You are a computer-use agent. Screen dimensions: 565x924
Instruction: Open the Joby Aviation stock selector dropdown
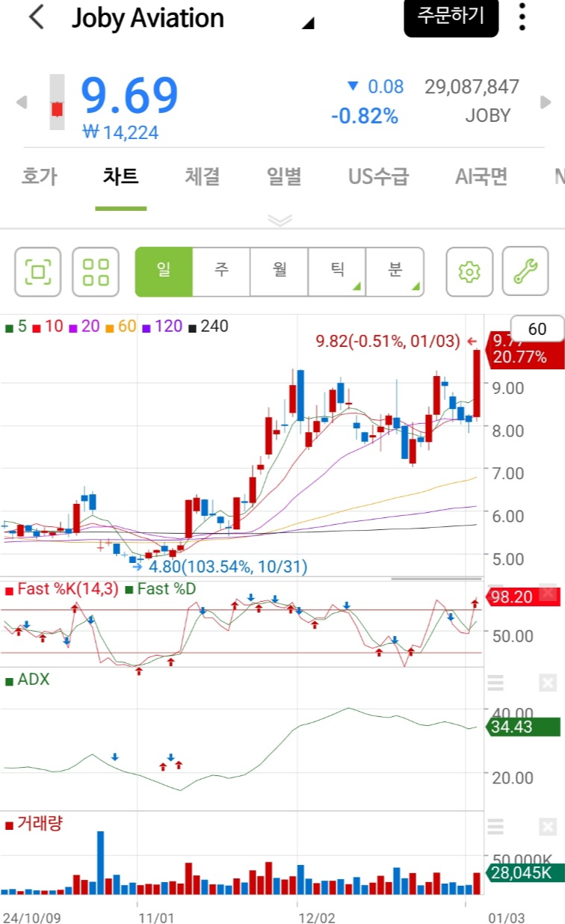[x=308, y=24]
